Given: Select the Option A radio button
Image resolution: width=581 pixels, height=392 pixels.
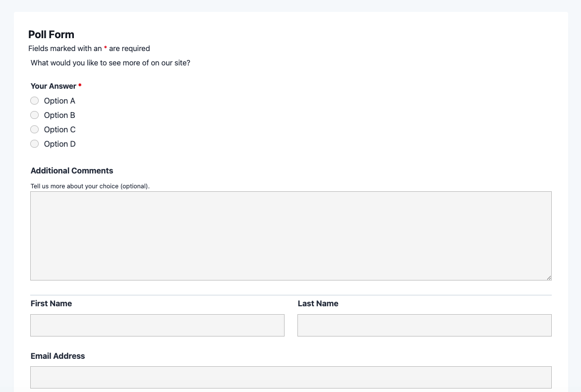Looking at the screenshot, I should tap(34, 101).
